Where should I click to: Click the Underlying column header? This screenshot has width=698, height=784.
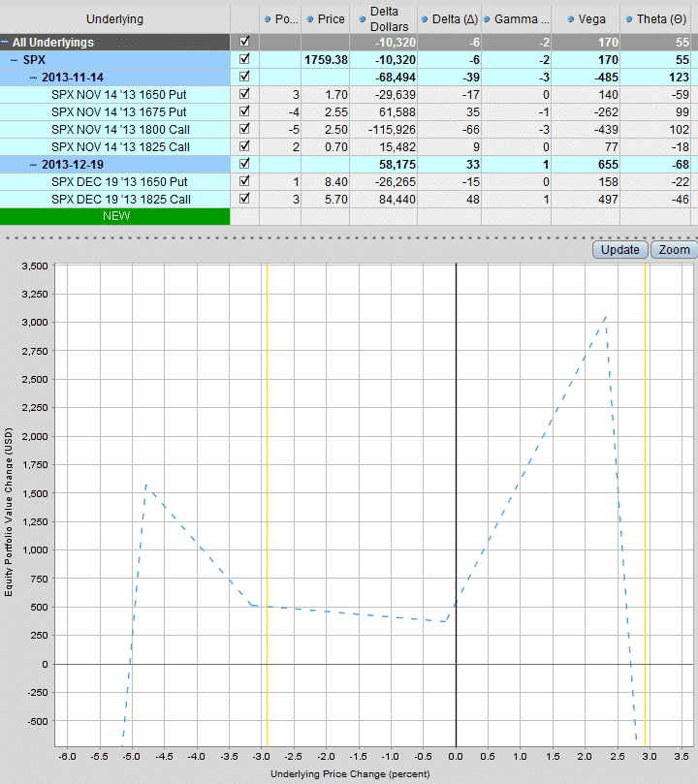115,19
